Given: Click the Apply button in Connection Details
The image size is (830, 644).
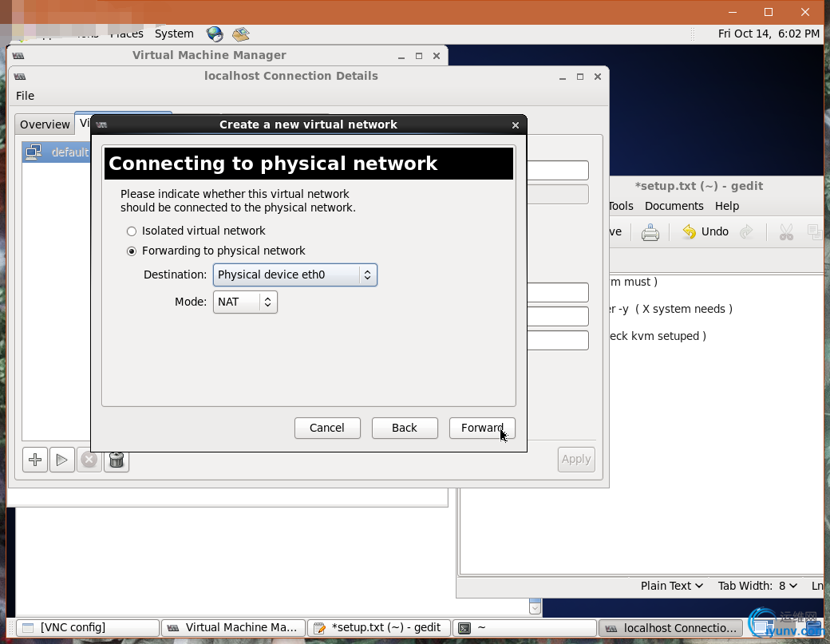Looking at the screenshot, I should (x=576, y=459).
